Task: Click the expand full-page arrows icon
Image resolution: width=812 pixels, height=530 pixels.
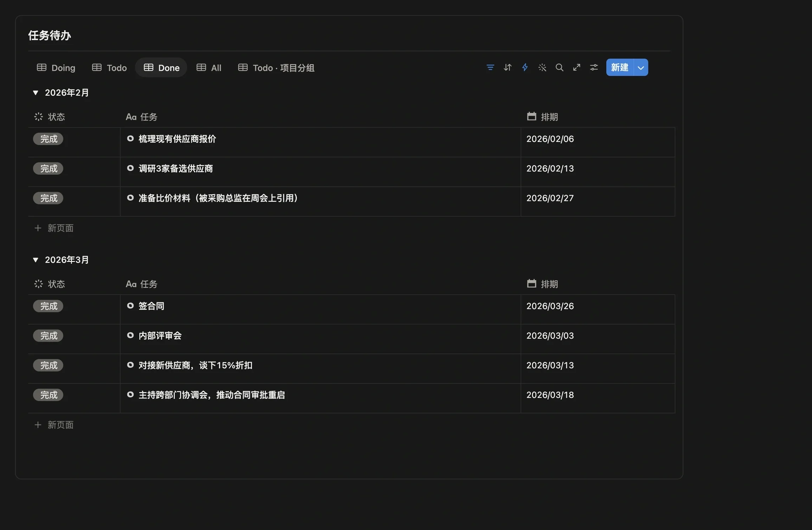Action: [577, 67]
